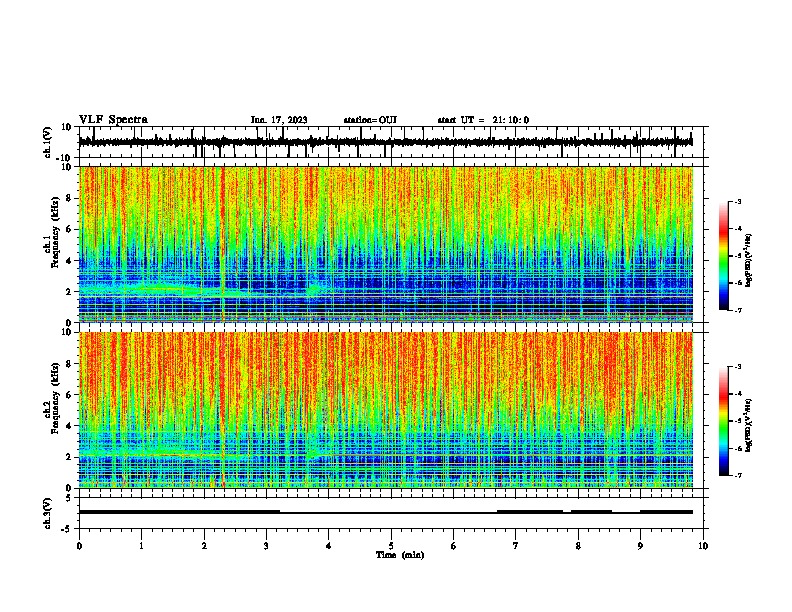
Task: Click time axis tick label "10"
Action: click(x=703, y=546)
